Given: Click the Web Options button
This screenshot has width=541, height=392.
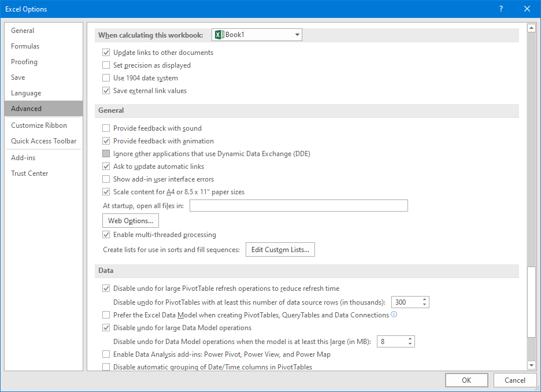Looking at the screenshot, I should click(x=131, y=221).
